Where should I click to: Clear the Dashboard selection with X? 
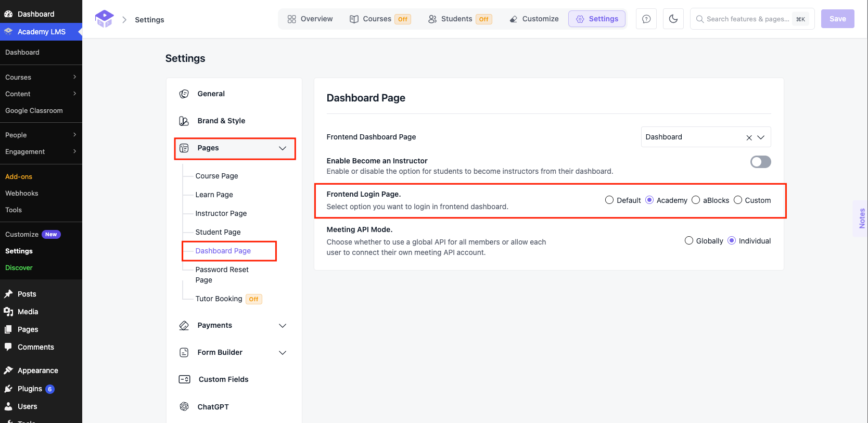click(x=749, y=138)
